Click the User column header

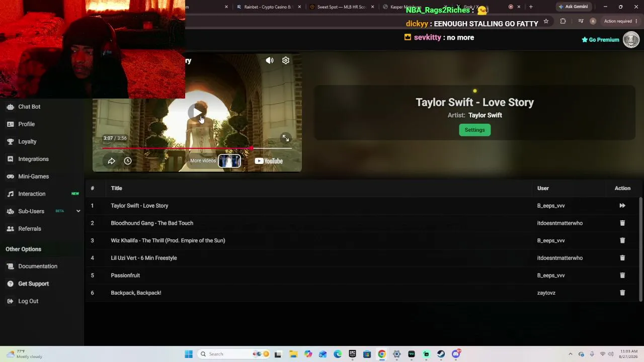(543, 188)
